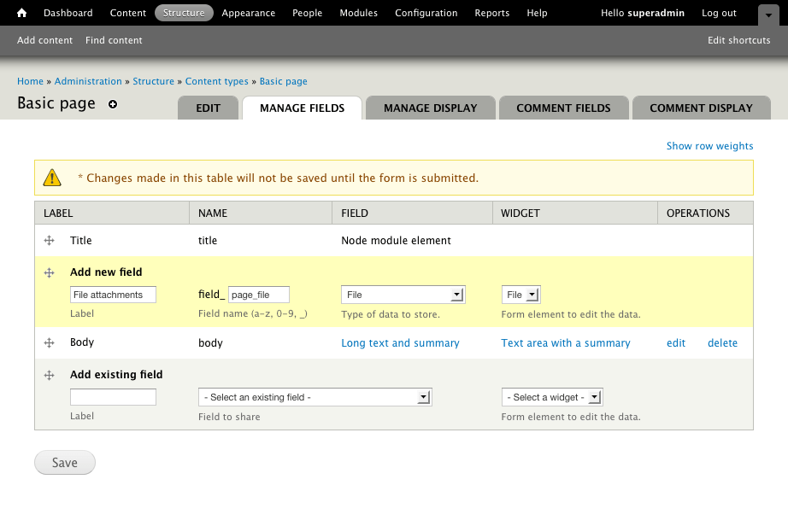The image size is (788, 532).
Task: Open the Basic page contextual gear icon
Action: point(112,104)
